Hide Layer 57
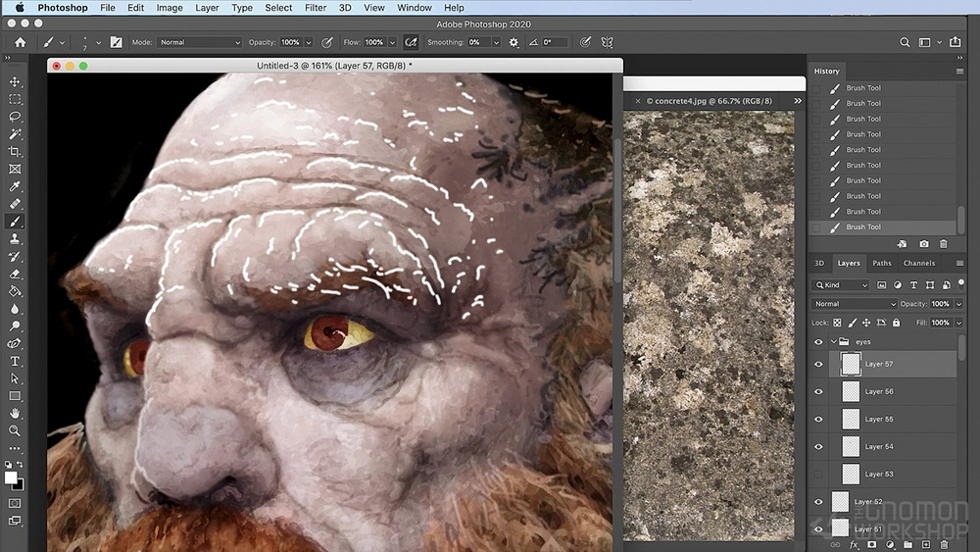The width and height of the screenshot is (980, 552). [818, 364]
